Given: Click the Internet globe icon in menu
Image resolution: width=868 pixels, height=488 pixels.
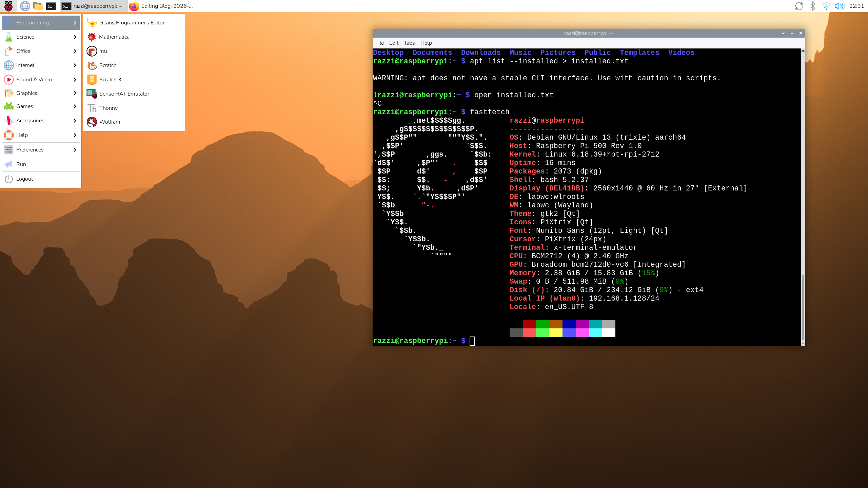Looking at the screenshot, I should tap(9, 65).
